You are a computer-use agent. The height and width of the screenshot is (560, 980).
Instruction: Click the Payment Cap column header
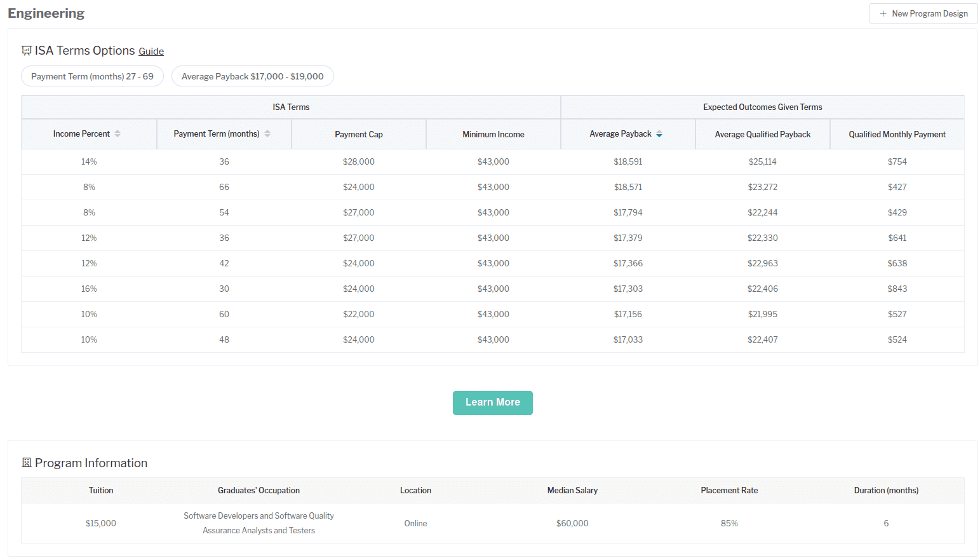click(359, 135)
